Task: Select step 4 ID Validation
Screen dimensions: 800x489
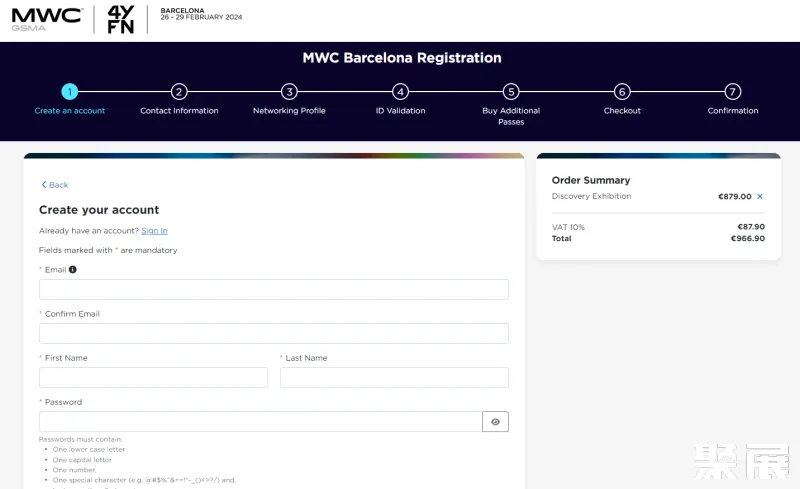Action: click(x=400, y=91)
